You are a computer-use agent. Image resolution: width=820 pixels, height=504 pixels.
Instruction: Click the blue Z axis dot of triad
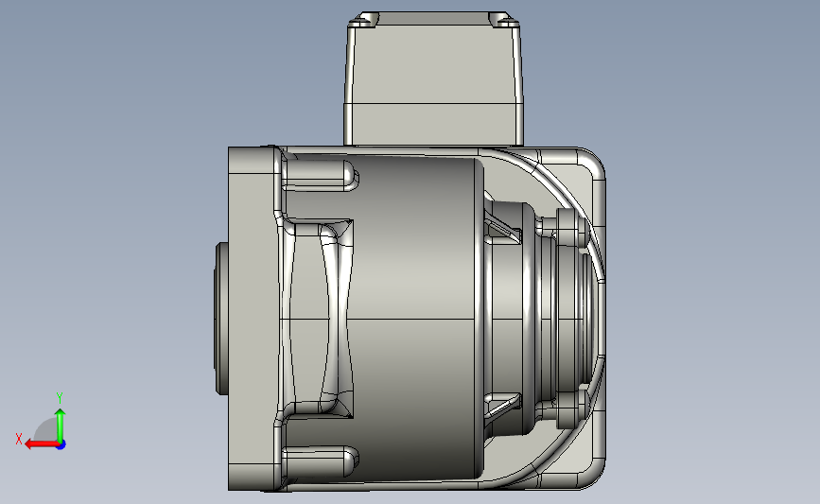click(61, 445)
